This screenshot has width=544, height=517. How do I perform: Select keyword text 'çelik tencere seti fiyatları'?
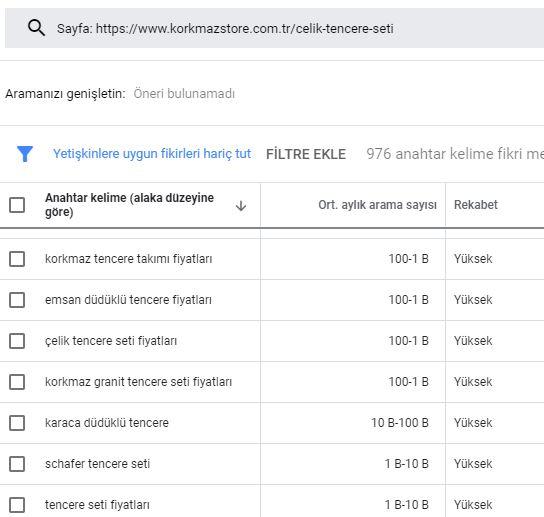pos(111,341)
